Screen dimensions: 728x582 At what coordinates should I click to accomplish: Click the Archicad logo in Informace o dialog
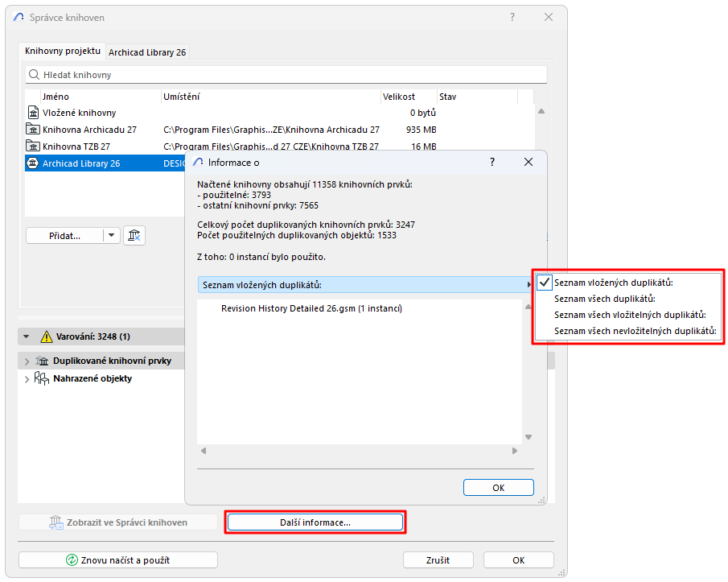(x=198, y=162)
